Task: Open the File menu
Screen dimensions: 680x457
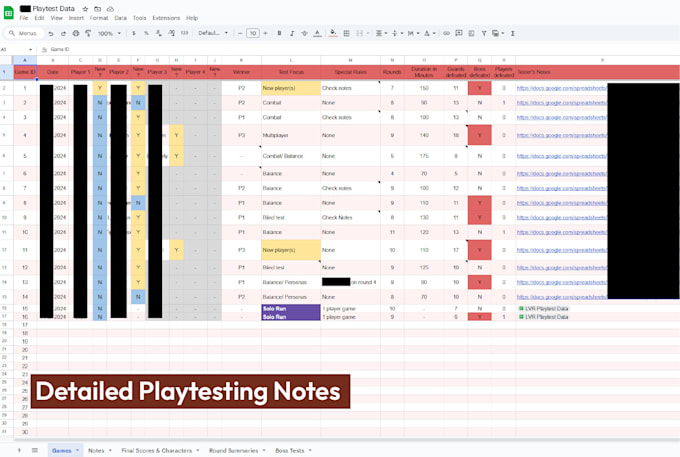Action: (24, 18)
